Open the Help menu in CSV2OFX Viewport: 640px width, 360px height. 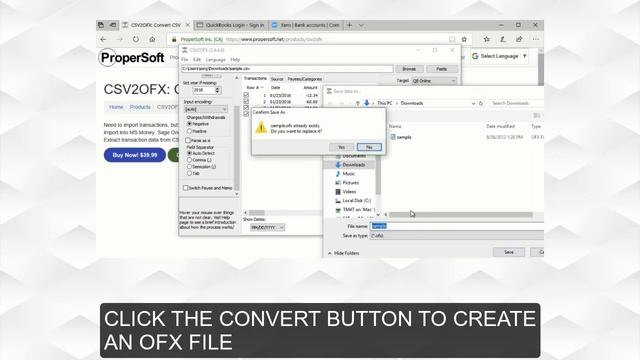[x=235, y=60]
